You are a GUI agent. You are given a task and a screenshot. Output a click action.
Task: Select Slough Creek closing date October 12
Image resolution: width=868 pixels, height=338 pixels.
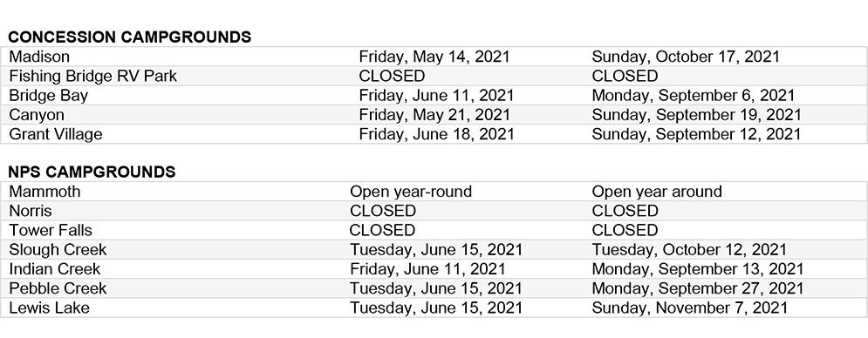(x=688, y=249)
